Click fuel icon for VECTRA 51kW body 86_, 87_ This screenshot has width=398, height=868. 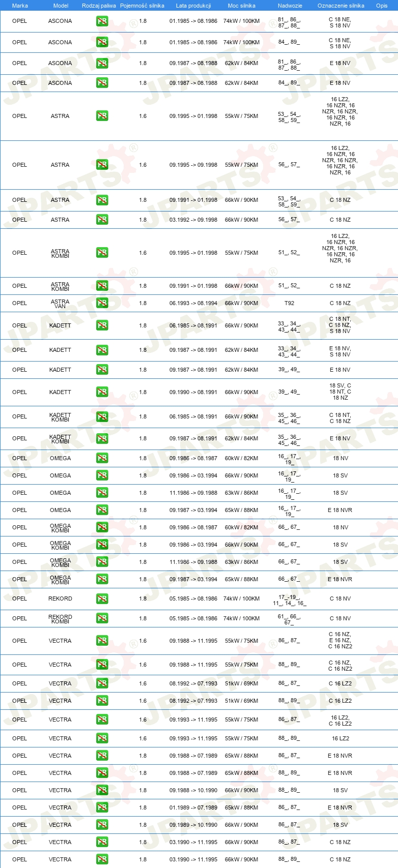102,683
